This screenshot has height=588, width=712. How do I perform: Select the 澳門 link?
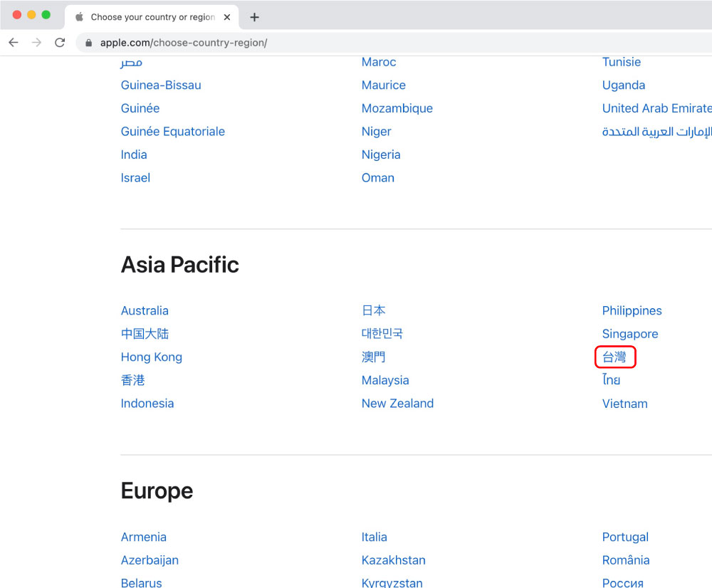coord(373,357)
